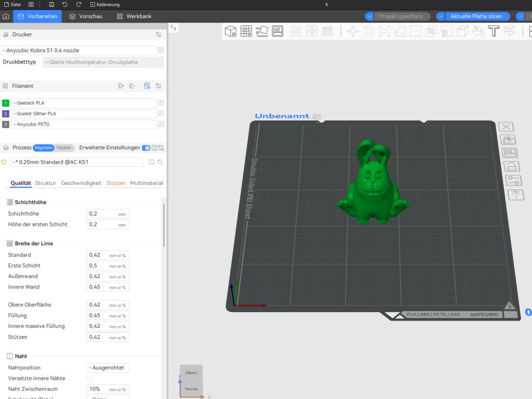
Task: Toggle Erweiterte Einstellungen switch
Action: (x=146, y=148)
